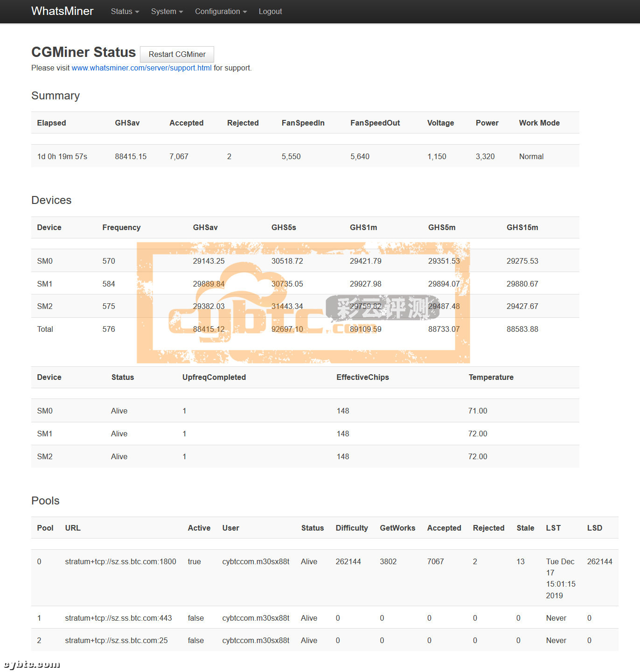640x672 pixels.
Task: Open the System dropdown menu
Action: (x=167, y=11)
